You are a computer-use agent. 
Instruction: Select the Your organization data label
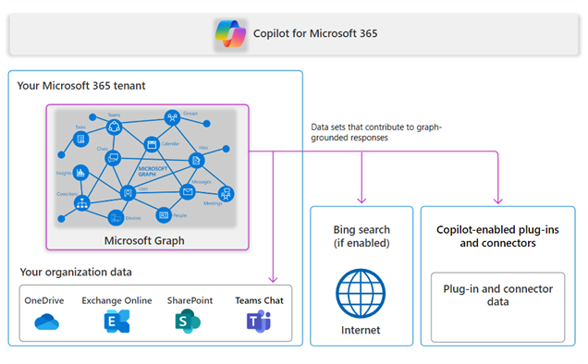click(76, 273)
